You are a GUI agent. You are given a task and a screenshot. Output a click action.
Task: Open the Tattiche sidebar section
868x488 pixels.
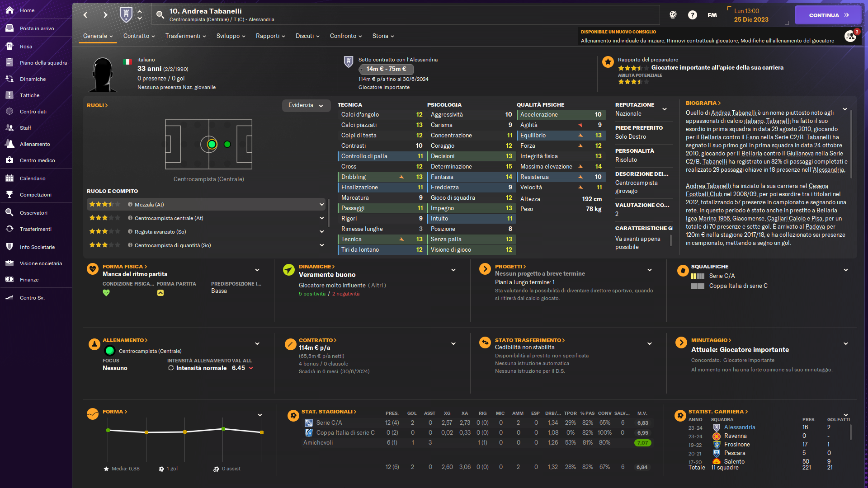pos(29,95)
